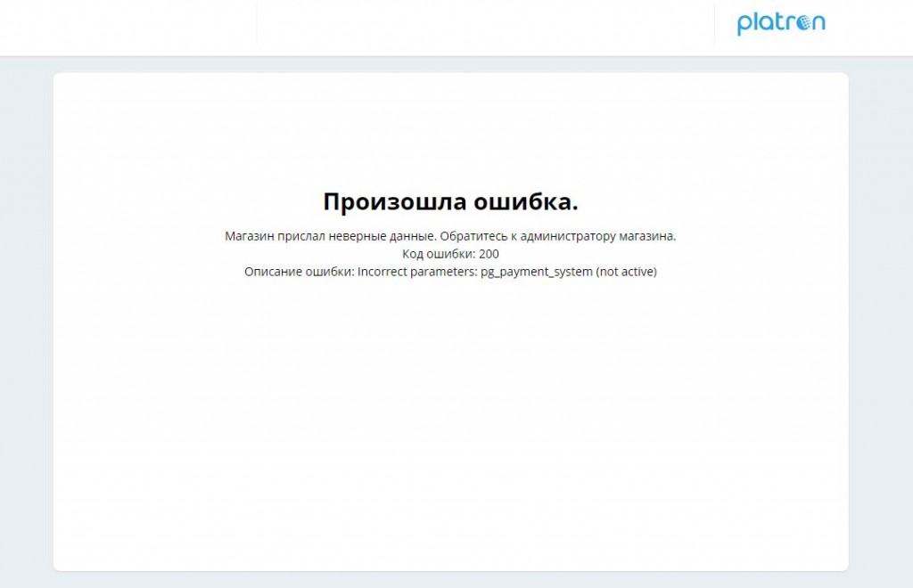Click the text "Код ошибки: 200"
Image resolution: width=913 pixels, height=588 pixels.
coord(450,254)
